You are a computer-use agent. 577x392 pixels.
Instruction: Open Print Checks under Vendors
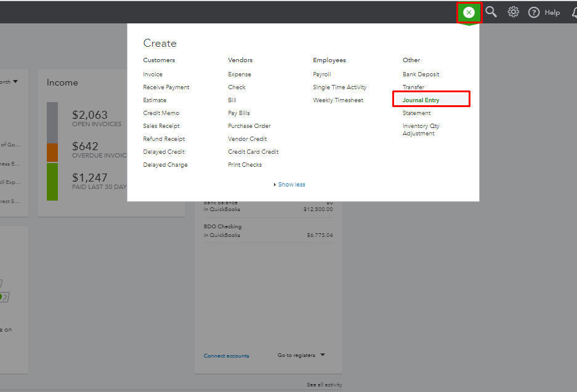(x=244, y=165)
